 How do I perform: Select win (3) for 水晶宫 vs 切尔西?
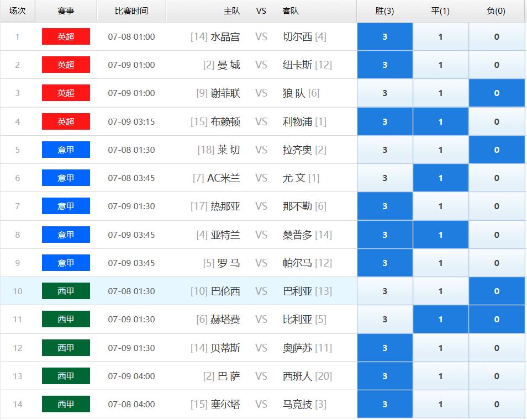[x=385, y=36]
